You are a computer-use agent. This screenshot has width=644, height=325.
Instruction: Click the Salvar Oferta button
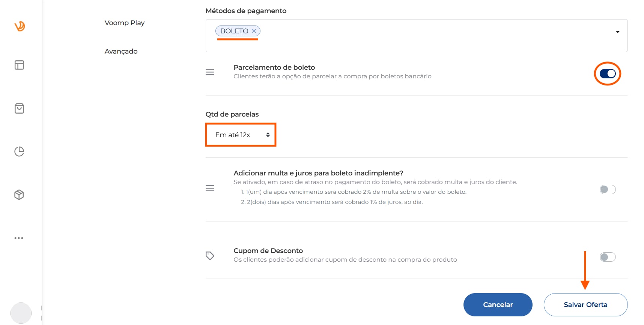tap(585, 305)
